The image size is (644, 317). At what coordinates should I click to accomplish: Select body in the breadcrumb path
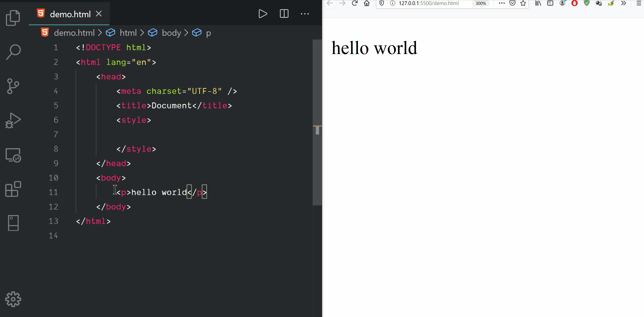171,33
